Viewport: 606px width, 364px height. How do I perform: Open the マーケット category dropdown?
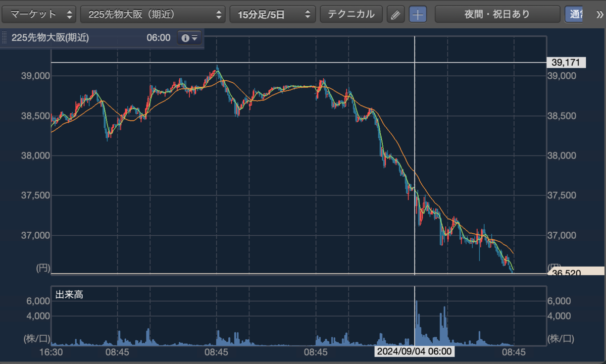point(39,14)
